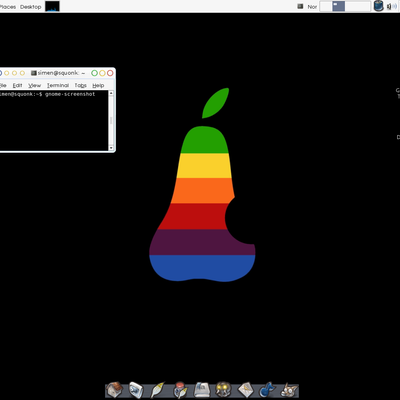Open the terminal's View menu

(34, 85)
